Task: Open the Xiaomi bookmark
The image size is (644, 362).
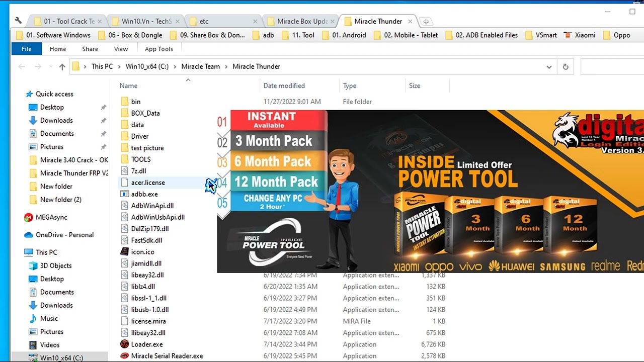Action: [580, 35]
